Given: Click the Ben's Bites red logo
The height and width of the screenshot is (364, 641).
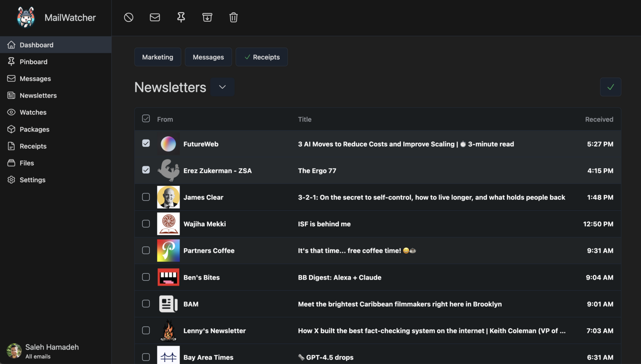Looking at the screenshot, I should (x=168, y=277).
